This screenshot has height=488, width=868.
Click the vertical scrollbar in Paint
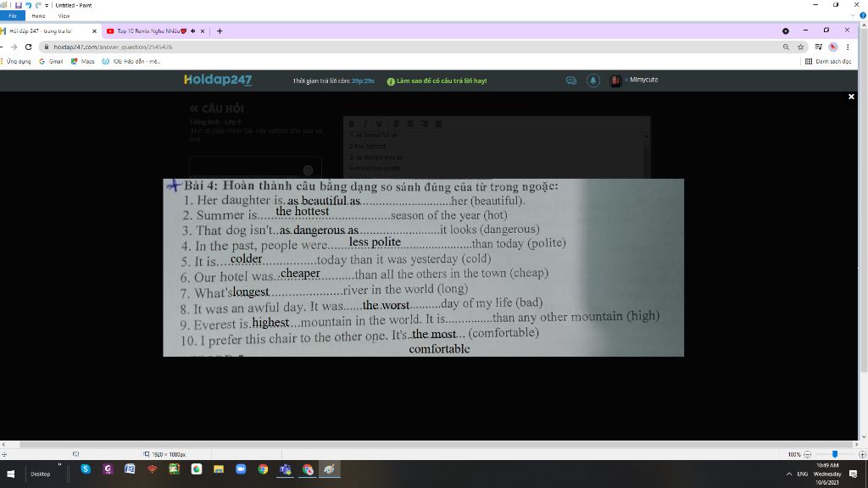tap(863, 232)
